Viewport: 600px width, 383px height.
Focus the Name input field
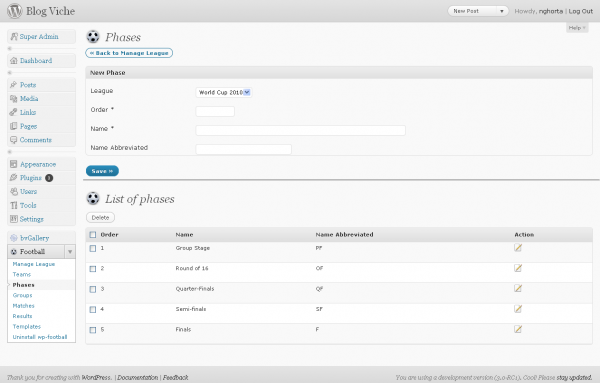point(300,130)
